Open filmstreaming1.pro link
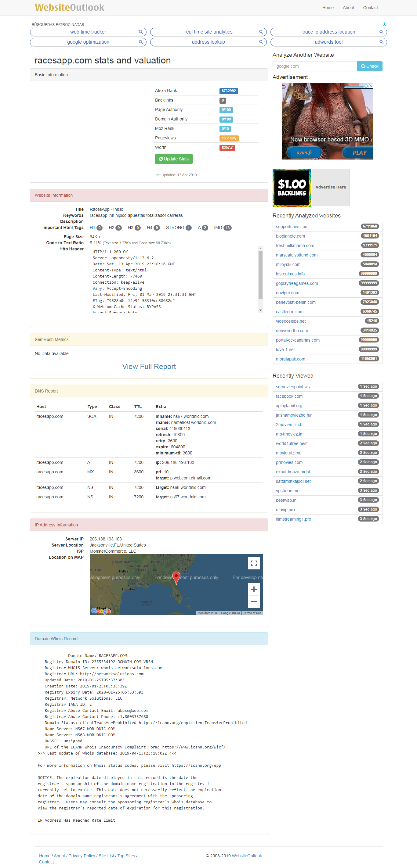Screen dimensions: 417x868 293,519
